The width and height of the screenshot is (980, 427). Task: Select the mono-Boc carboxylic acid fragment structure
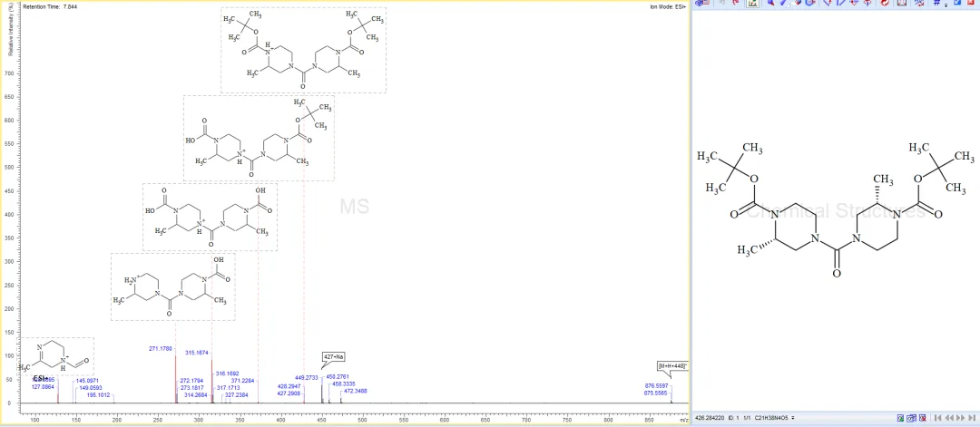[259, 138]
